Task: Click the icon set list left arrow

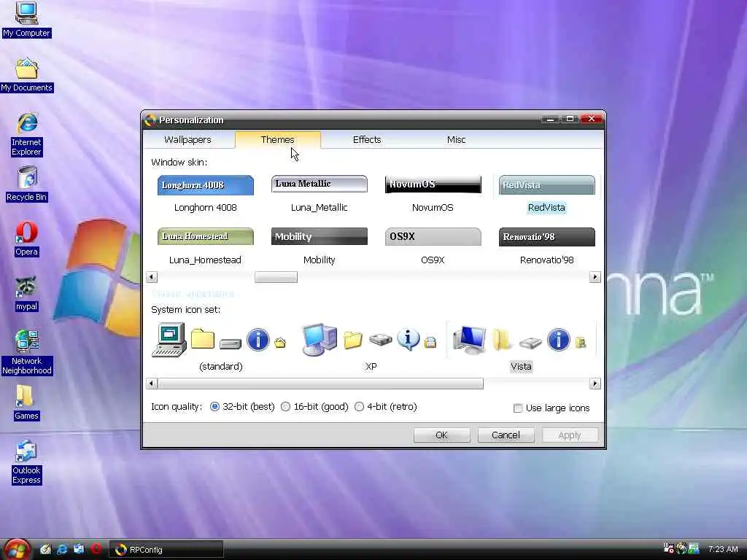Action: pos(152,384)
